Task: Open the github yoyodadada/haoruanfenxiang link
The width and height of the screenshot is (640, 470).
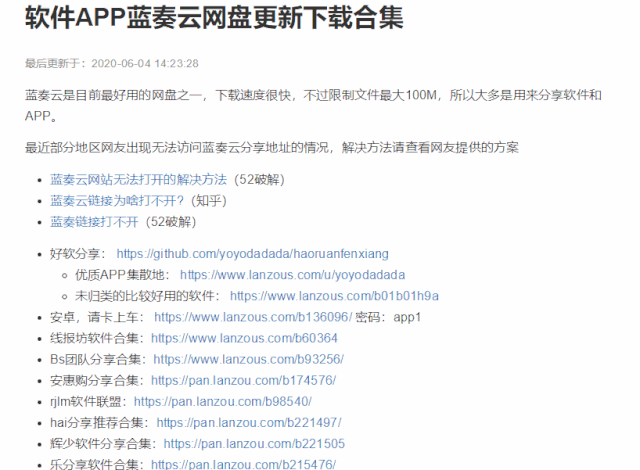Action: point(253,254)
